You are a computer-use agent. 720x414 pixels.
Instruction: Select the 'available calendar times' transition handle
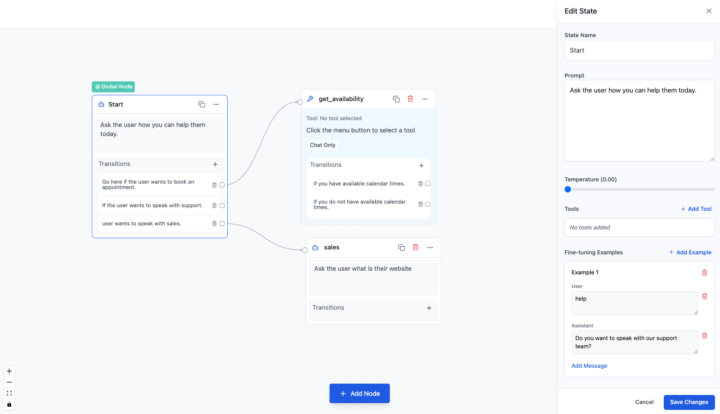coord(428,184)
